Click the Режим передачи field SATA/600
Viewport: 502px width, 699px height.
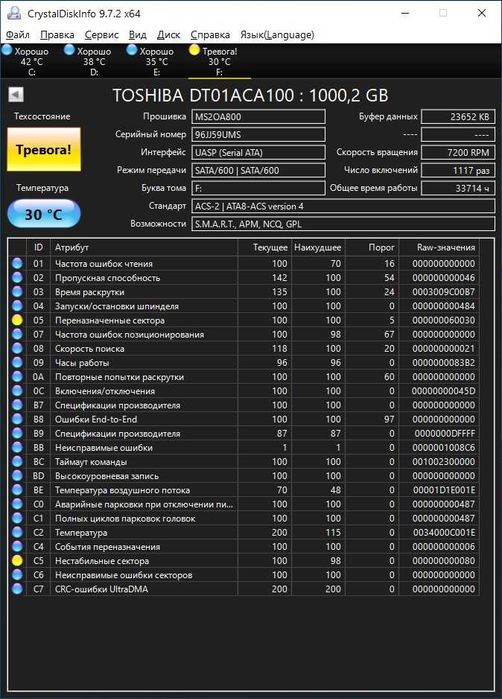(258, 170)
